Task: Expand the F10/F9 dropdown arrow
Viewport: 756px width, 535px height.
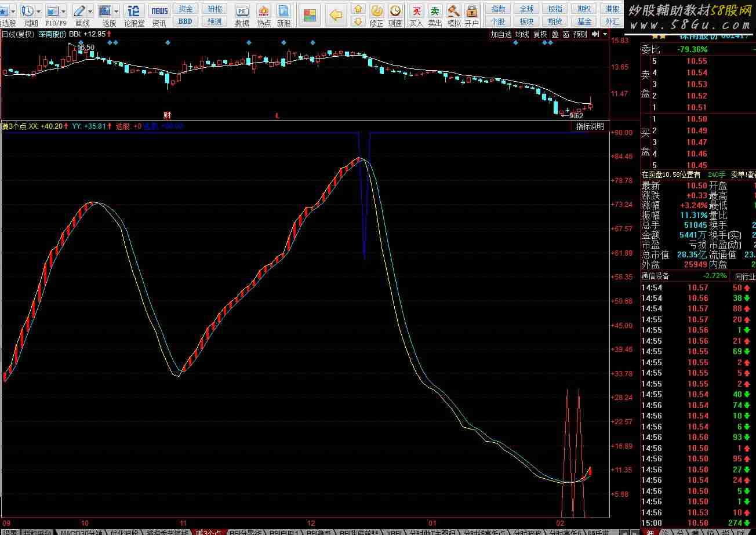Action: tap(64, 11)
